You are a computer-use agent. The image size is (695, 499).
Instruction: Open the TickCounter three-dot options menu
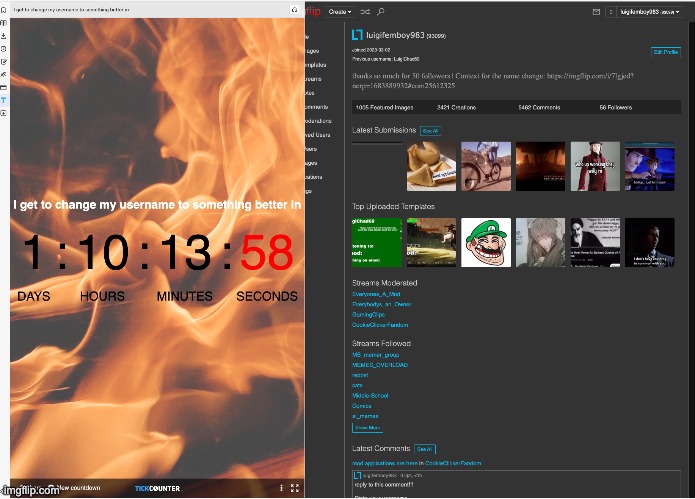point(281,488)
